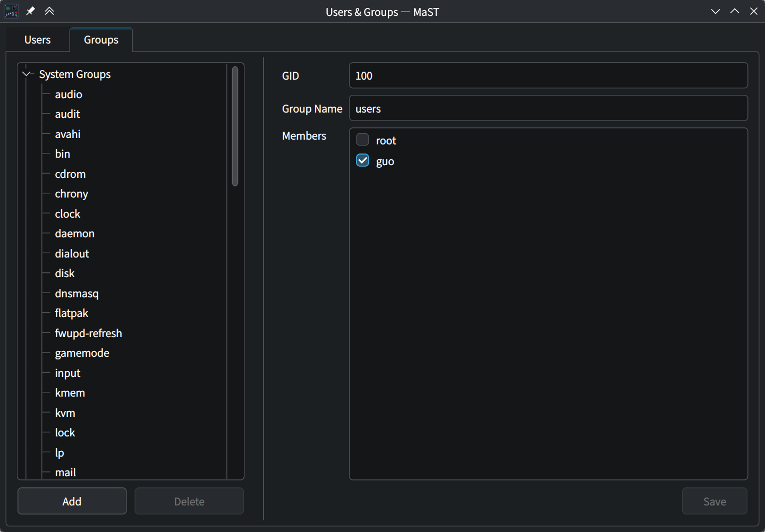The image size is (765, 532).
Task: Click the keep-above double chevron icon
Action: click(49, 11)
